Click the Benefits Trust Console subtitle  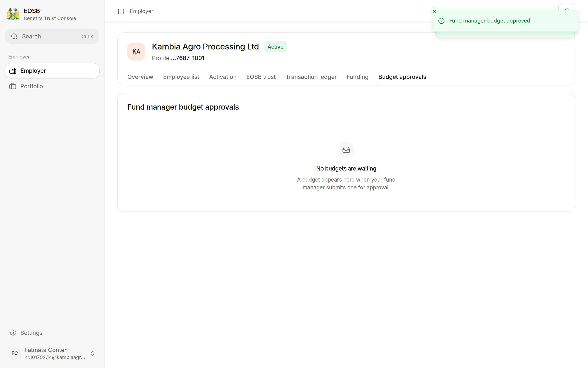[x=50, y=18]
